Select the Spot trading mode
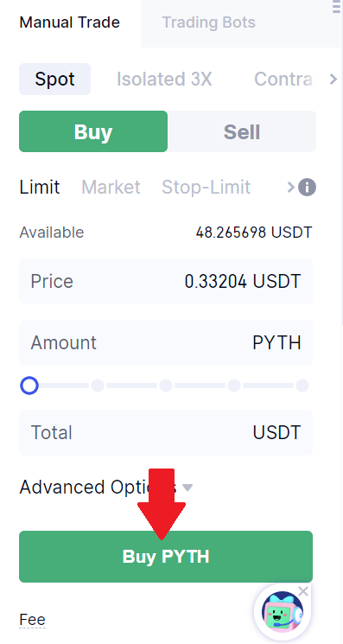 [x=55, y=79]
